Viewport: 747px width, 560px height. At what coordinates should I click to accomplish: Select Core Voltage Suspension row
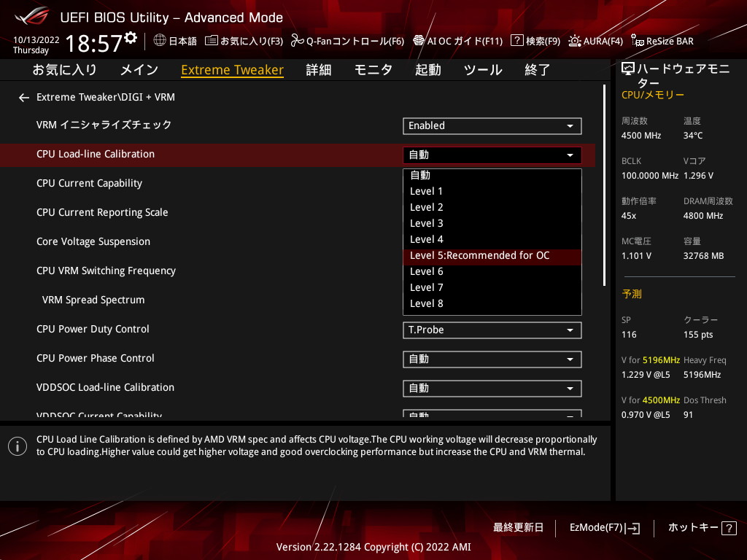(x=93, y=241)
